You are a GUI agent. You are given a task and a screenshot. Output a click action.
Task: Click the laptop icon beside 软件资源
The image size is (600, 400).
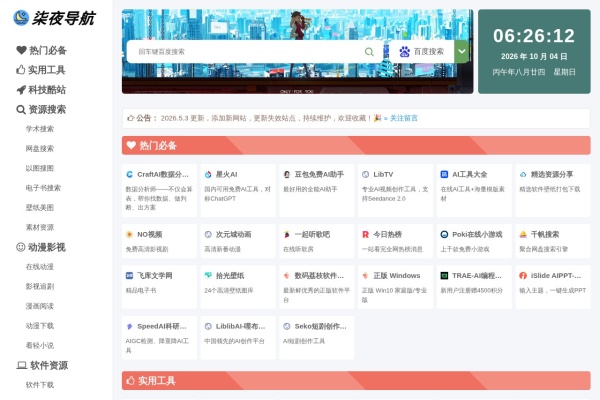22,365
